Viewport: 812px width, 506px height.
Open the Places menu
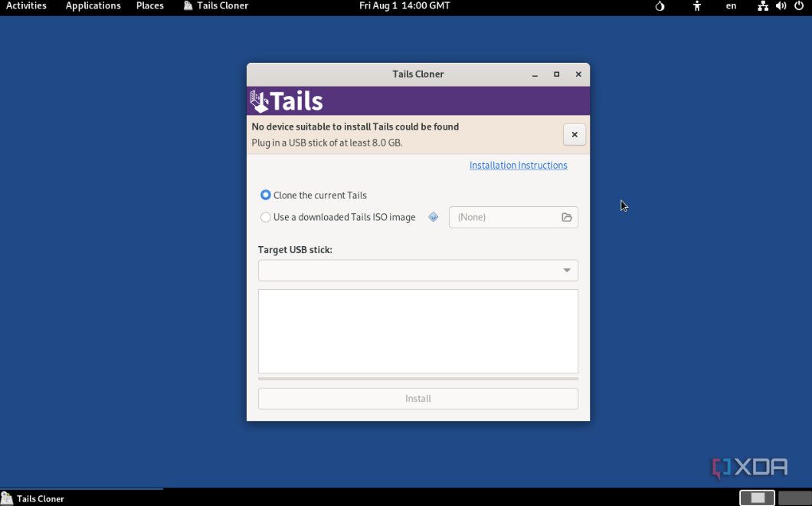point(150,6)
